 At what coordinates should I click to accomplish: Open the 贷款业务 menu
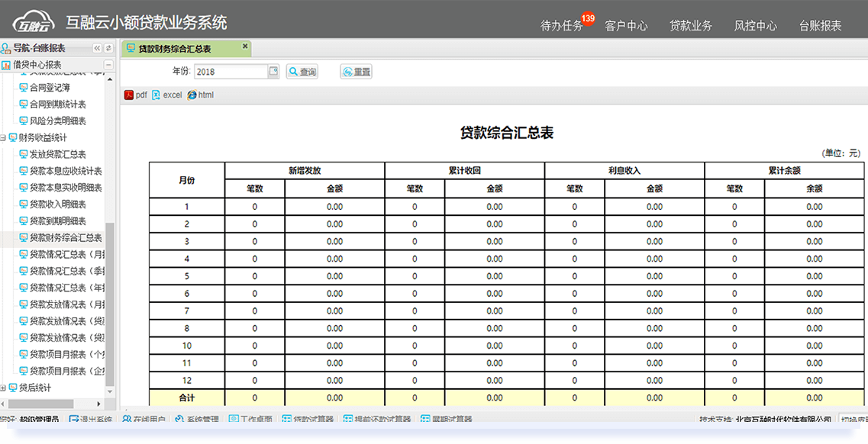[691, 25]
